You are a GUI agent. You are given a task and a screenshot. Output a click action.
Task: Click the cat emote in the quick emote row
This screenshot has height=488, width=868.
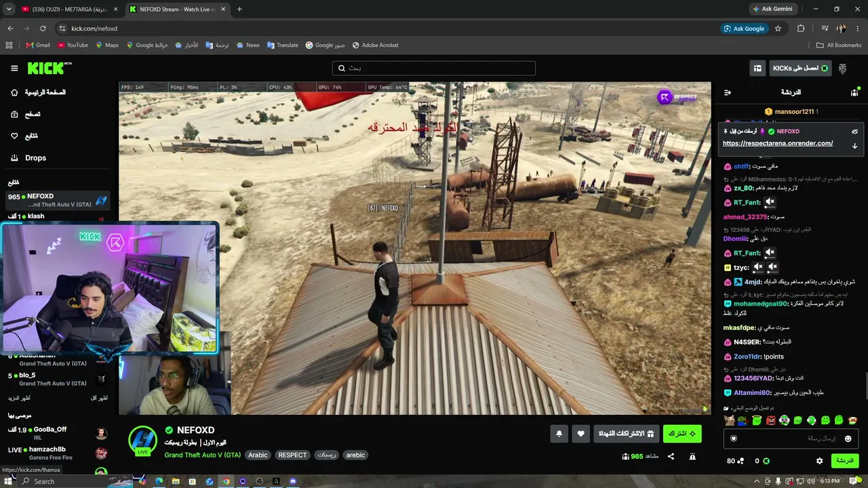[729, 420]
